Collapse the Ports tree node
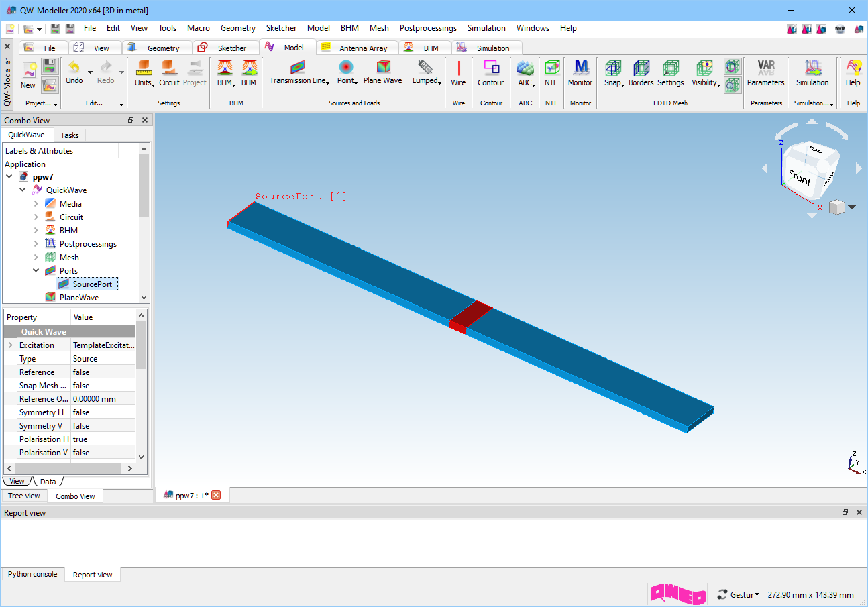The height and width of the screenshot is (607, 868). [x=36, y=271]
